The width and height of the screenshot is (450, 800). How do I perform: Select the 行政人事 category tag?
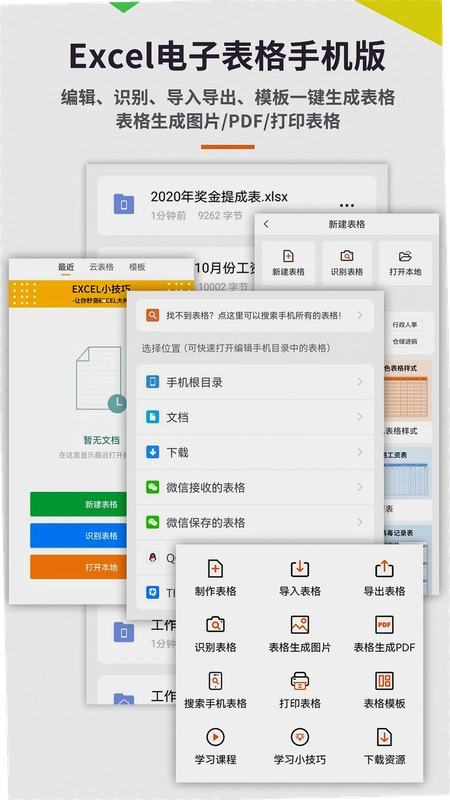405,324
